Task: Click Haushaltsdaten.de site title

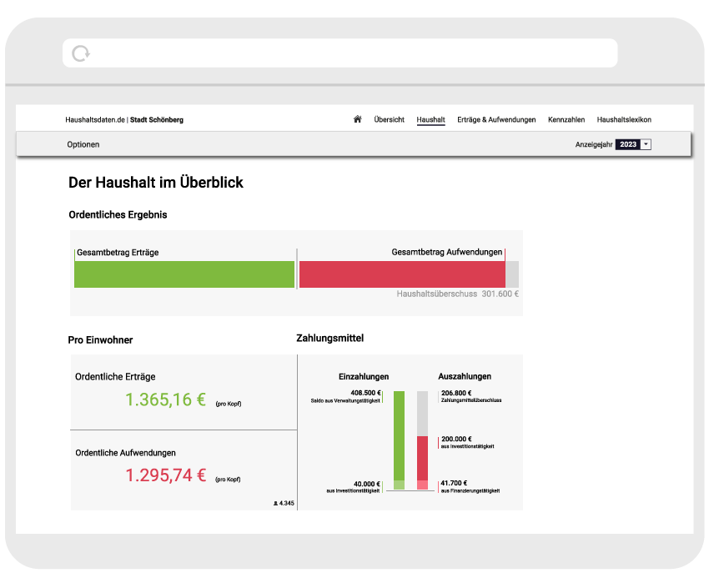Action: click(95, 120)
